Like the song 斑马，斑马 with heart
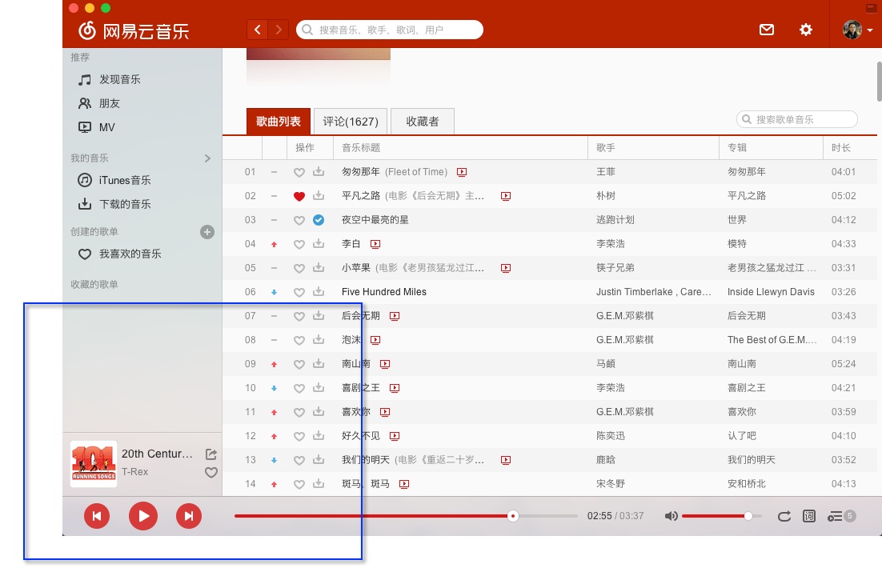The image size is (882, 588). point(299,484)
